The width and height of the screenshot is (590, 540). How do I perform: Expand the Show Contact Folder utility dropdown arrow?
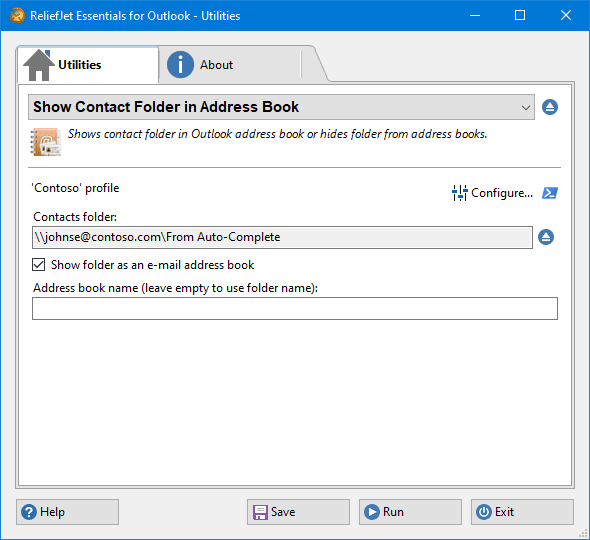point(526,108)
